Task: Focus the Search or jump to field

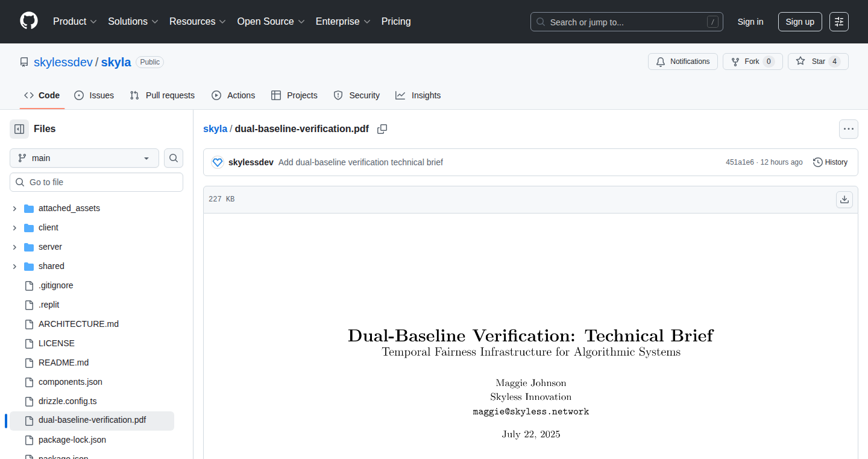Action: (x=627, y=22)
